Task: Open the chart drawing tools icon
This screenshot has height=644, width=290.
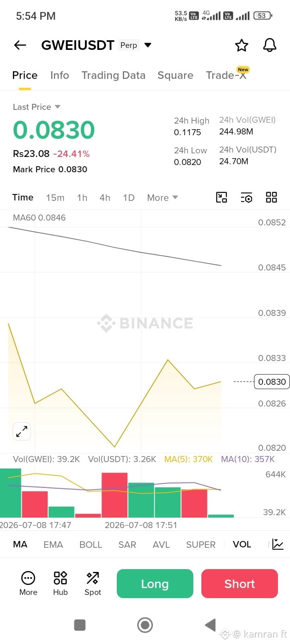Action: pyautogui.click(x=222, y=197)
